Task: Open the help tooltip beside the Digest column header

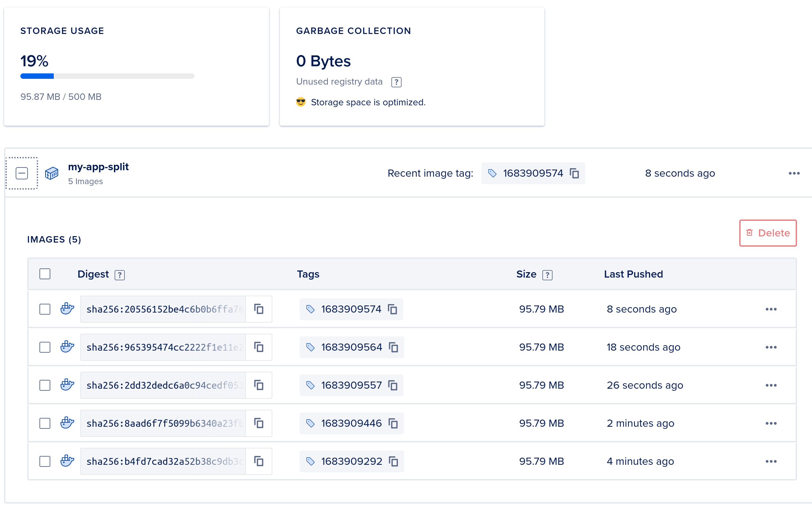Action: (120, 275)
